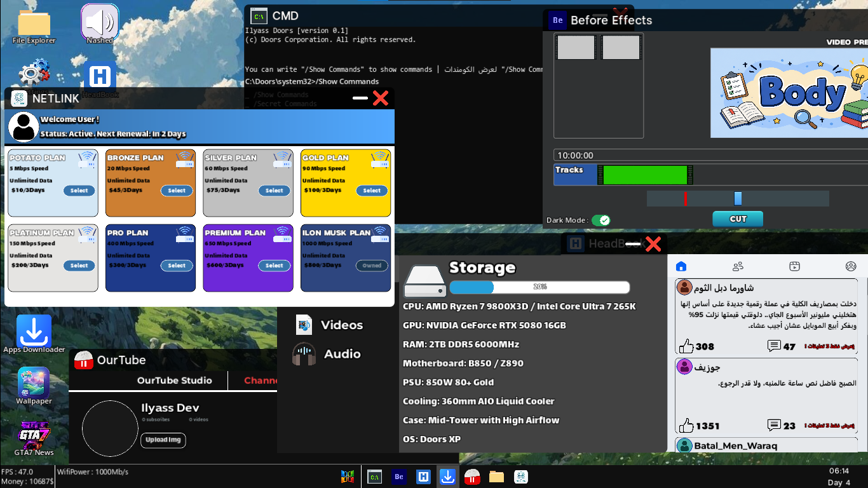Select the Bronze Plan in NETLINK

pyautogui.click(x=177, y=191)
